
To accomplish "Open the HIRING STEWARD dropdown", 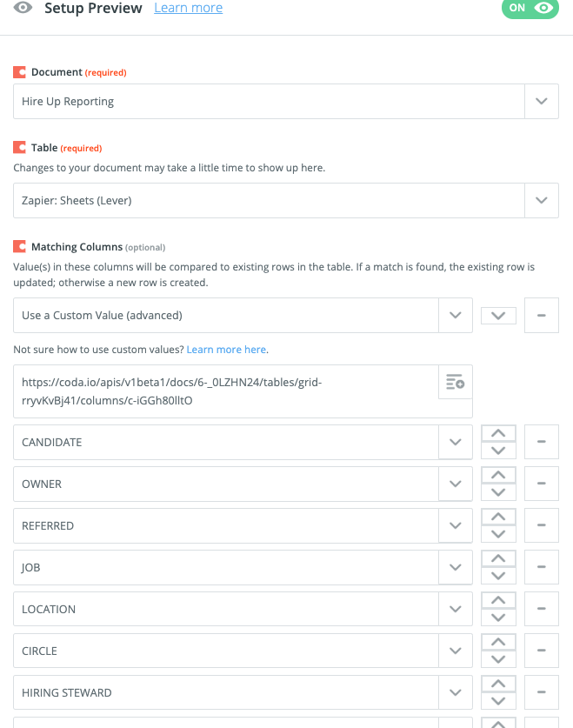I will click(x=455, y=692).
